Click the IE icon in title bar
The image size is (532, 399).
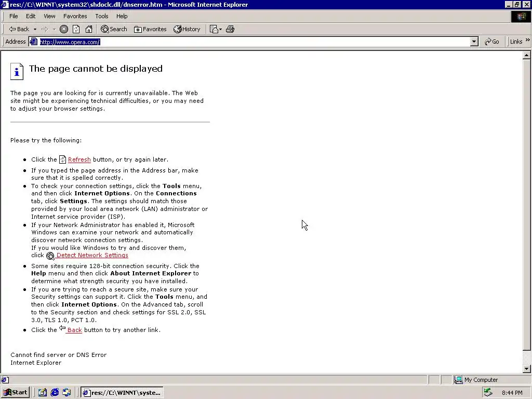(x=5, y=4)
